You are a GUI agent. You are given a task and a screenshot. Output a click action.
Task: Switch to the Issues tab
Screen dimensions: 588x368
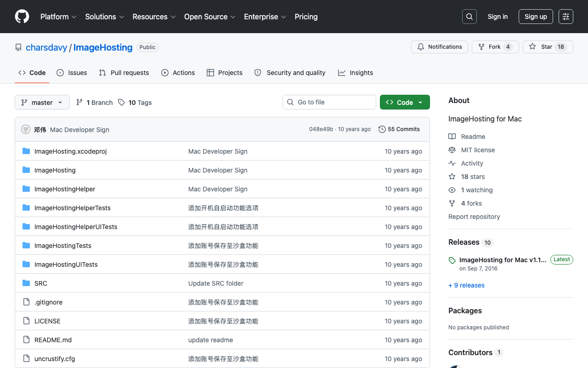pos(72,73)
